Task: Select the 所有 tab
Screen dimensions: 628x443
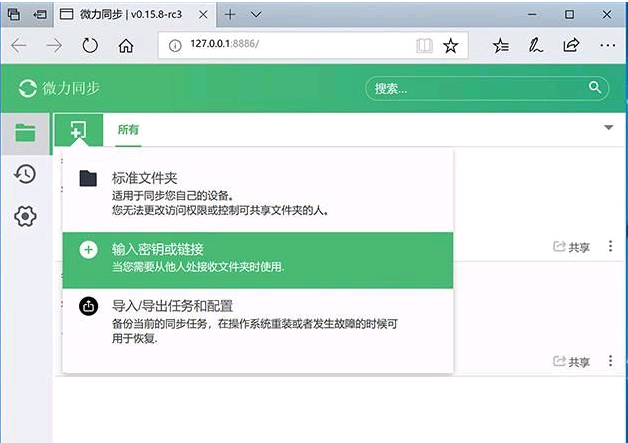Action: tap(128, 130)
